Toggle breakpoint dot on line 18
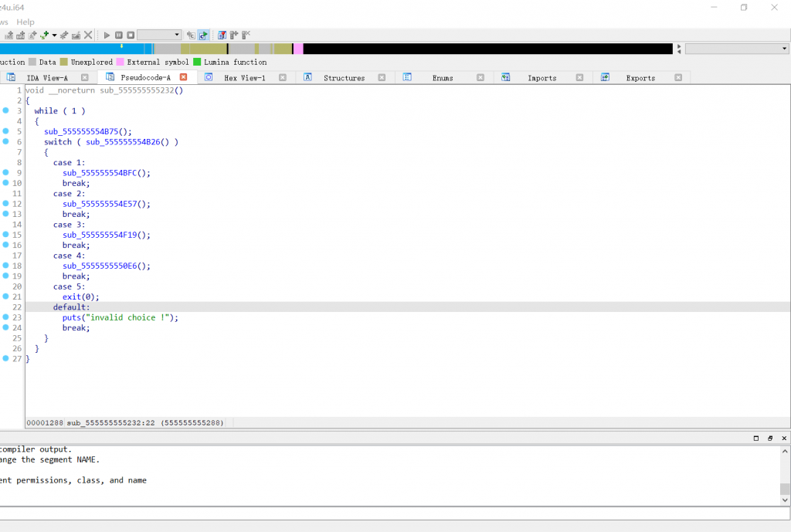This screenshot has height=532, width=791. [5, 266]
